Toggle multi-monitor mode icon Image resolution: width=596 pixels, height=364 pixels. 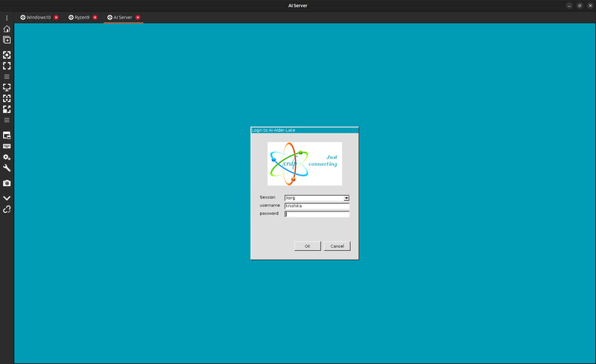(x=7, y=87)
